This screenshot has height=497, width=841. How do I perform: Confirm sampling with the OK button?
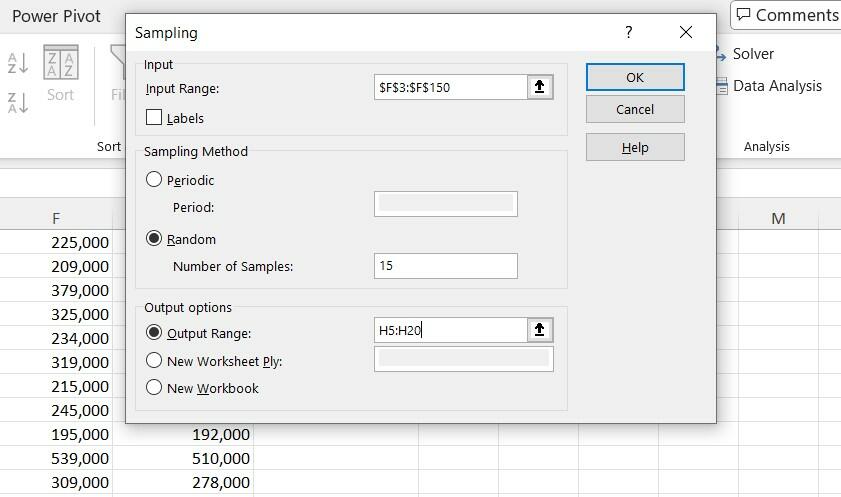coord(635,77)
